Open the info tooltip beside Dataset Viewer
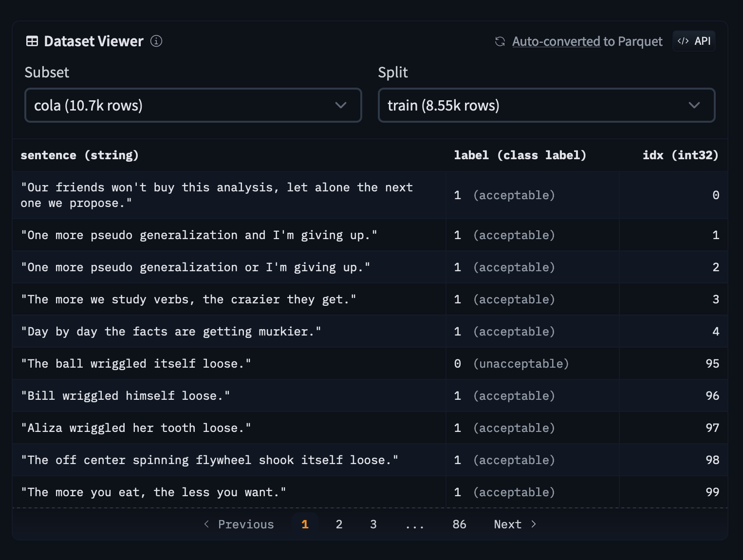 click(x=156, y=41)
